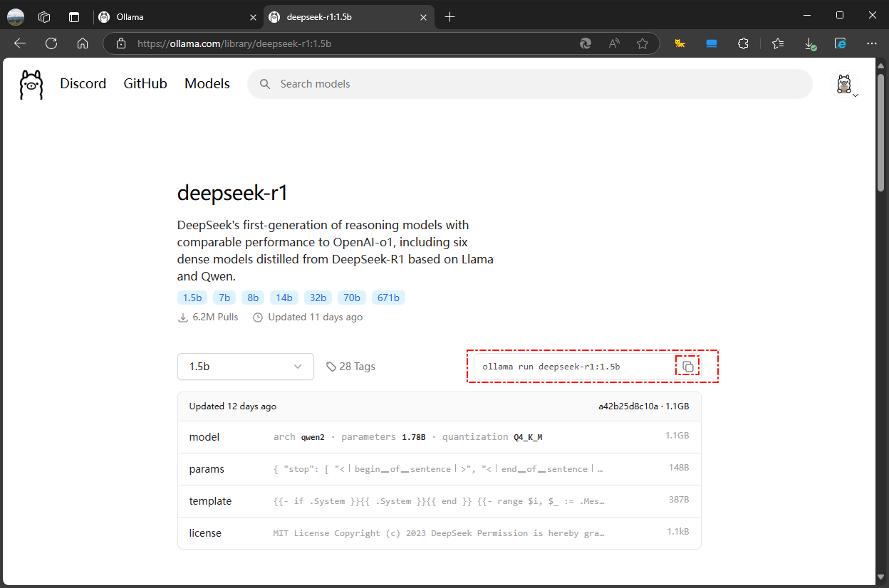Close the deepseek-r1:1.5b tab

click(423, 17)
